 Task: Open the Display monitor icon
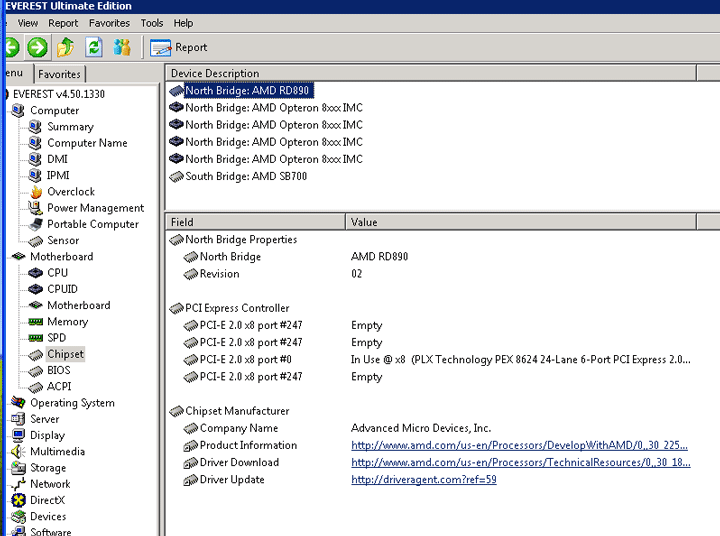[18, 435]
